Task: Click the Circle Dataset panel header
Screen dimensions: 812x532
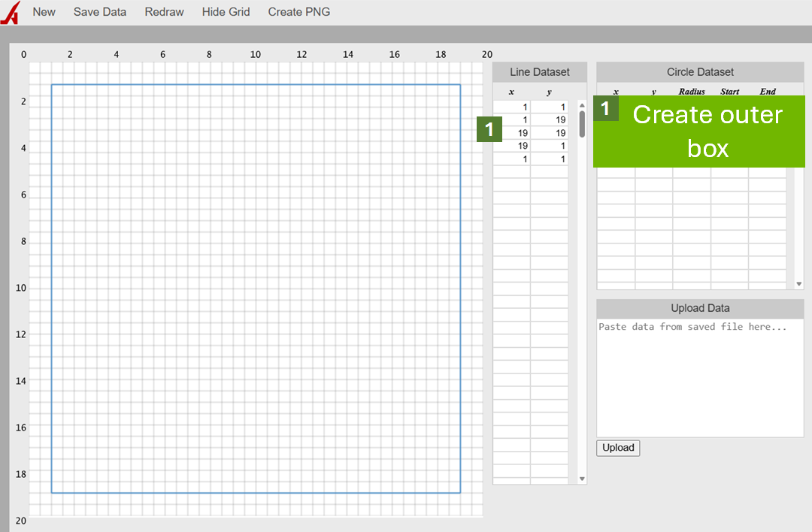Action: pos(699,71)
